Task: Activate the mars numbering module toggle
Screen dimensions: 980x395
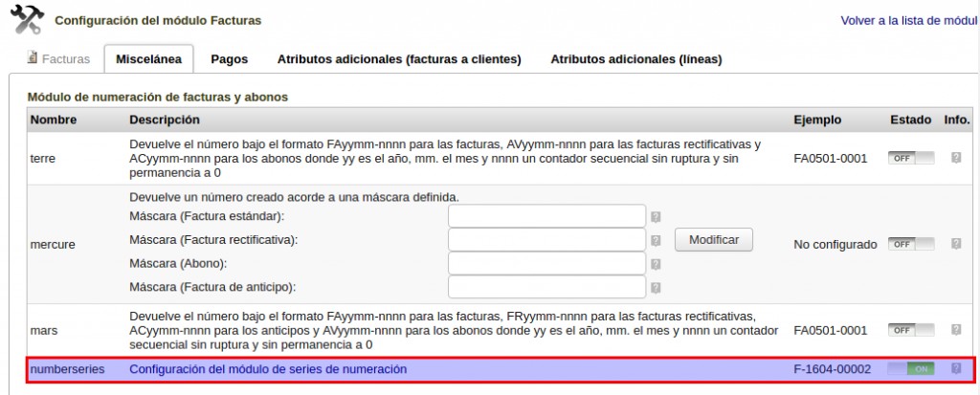Action: (910, 330)
